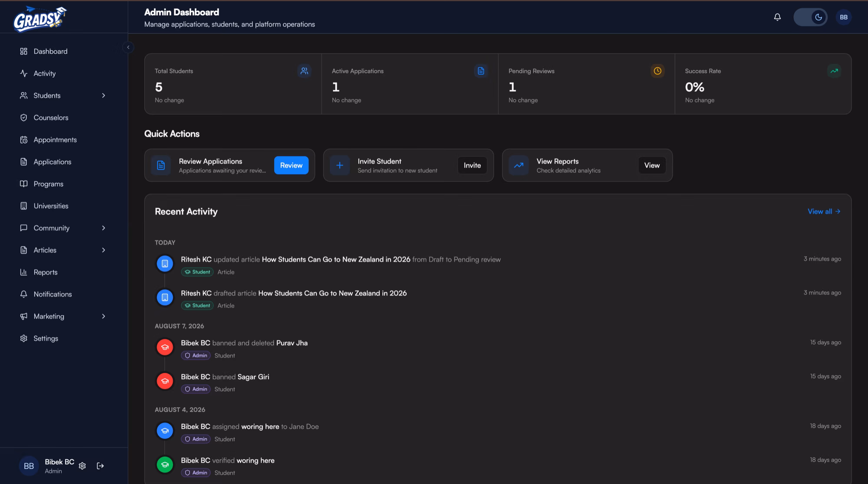Expand the Marketing submenu chevron
Viewport: 868px width, 484px height.
103,316
